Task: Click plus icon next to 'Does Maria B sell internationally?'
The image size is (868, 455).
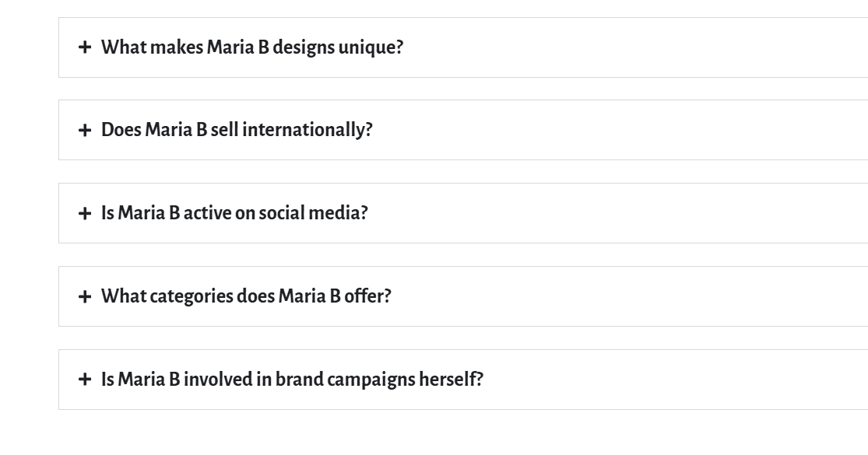Action: pos(85,131)
